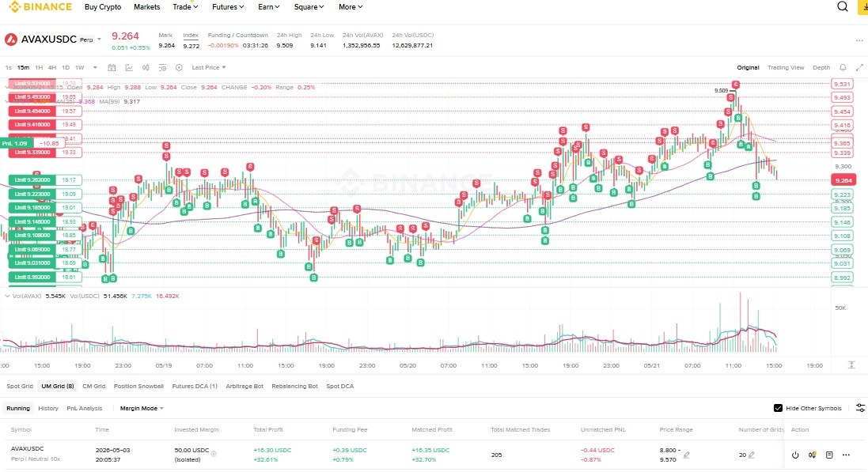
Task: Expand the Margin Mode dropdown
Action: (142, 409)
